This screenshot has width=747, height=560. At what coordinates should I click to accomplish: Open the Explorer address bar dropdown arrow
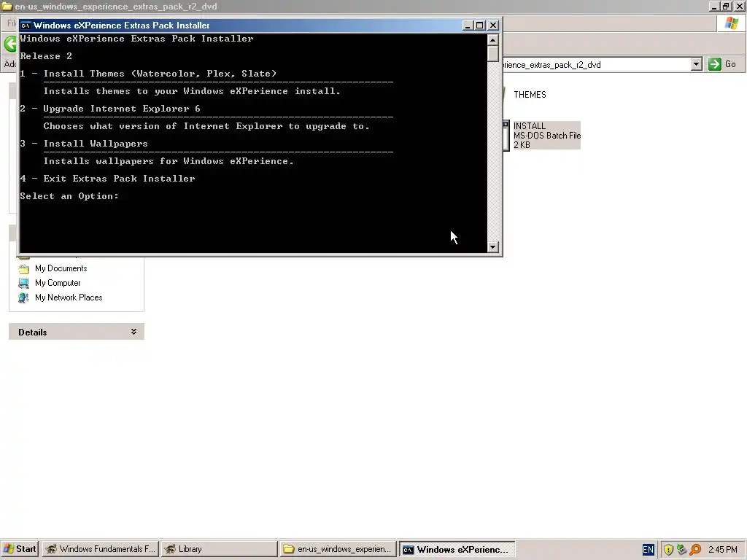697,64
